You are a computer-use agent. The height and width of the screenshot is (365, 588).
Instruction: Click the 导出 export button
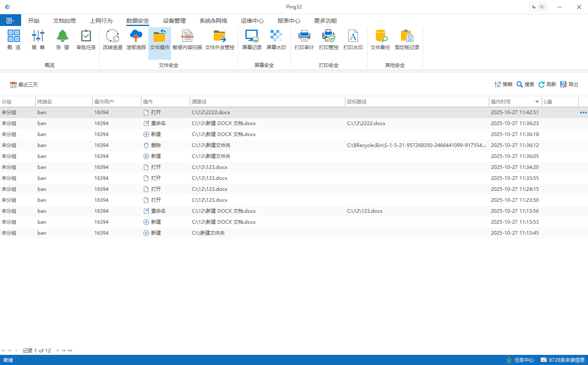(x=569, y=84)
